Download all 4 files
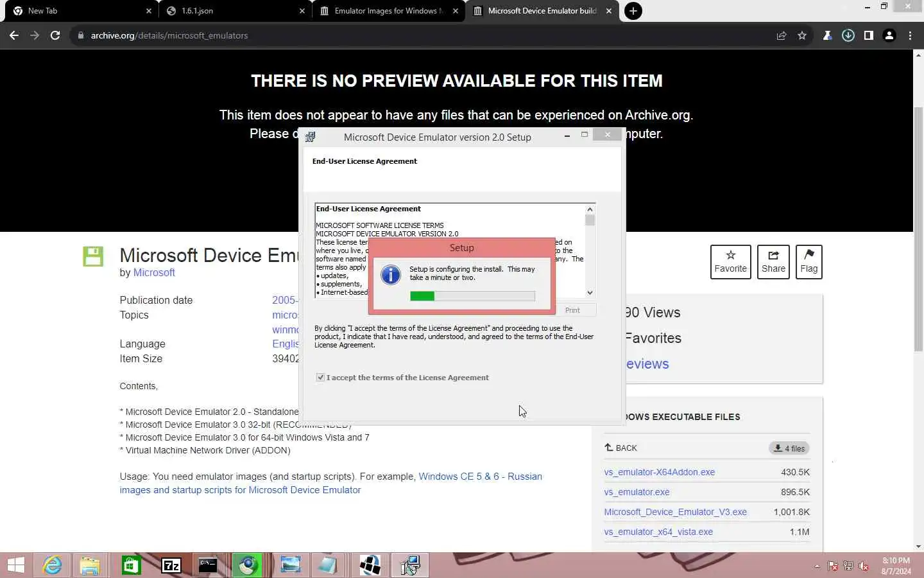Viewport: 924px width, 578px height. [789, 448]
